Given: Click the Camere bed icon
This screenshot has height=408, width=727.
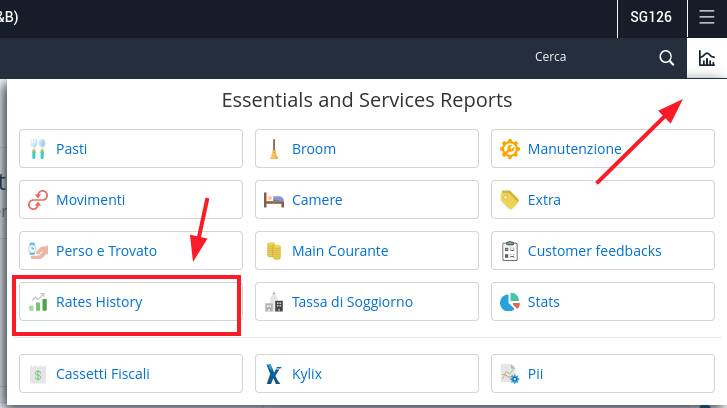Looking at the screenshot, I should pyautogui.click(x=274, y=200).
